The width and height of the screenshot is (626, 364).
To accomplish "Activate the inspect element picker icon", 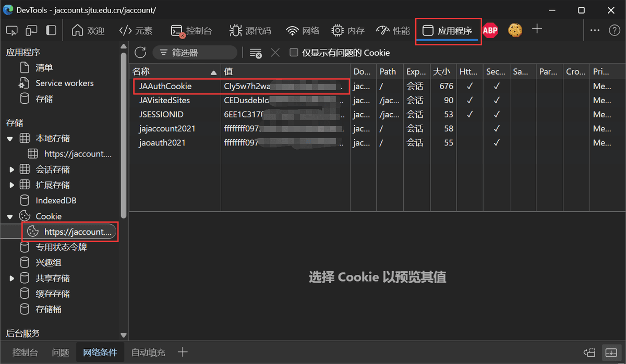I will [11, 30].
